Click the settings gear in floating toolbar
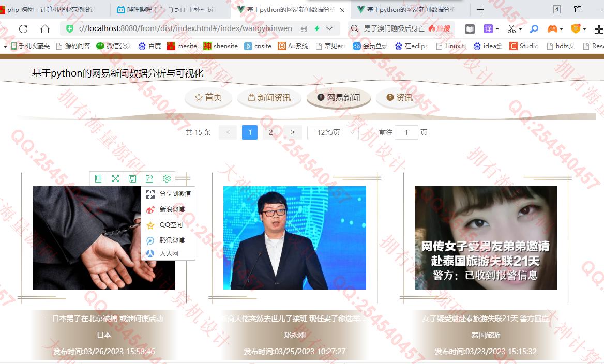 pos(167,179)
